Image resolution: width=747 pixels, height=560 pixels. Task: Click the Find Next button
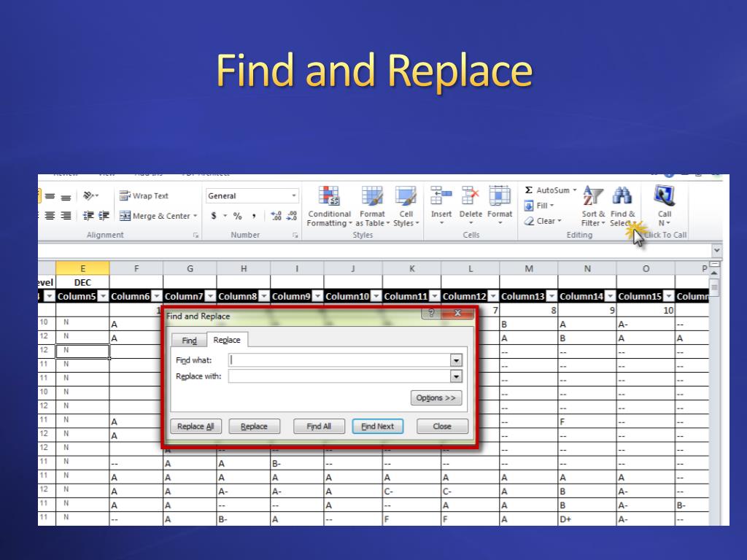377,426
